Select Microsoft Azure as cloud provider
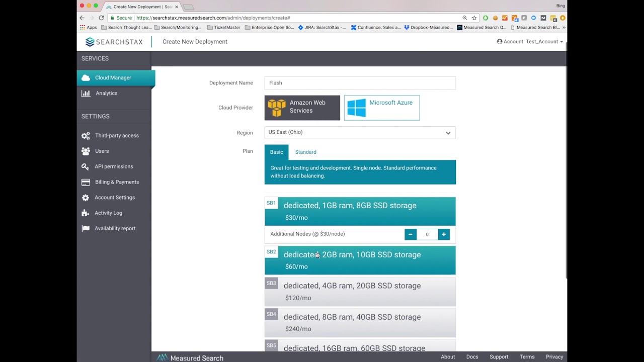 click(381, 108)
